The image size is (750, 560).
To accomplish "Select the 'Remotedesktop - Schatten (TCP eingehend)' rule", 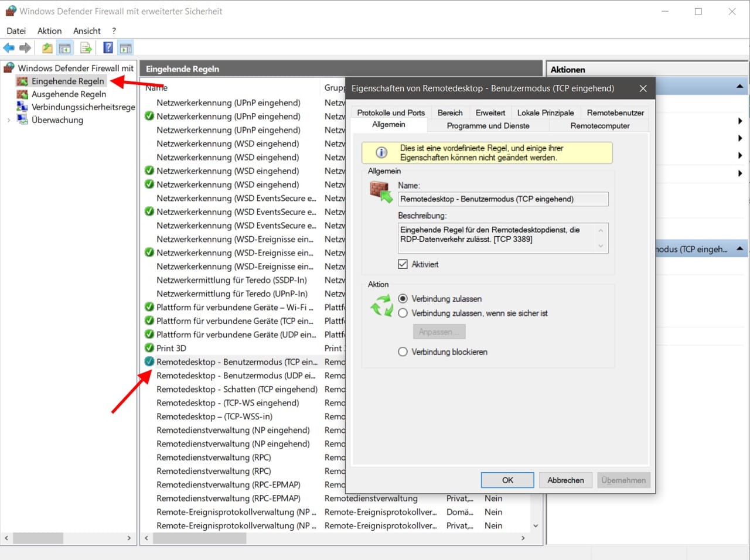I will [x=237, y=389].
